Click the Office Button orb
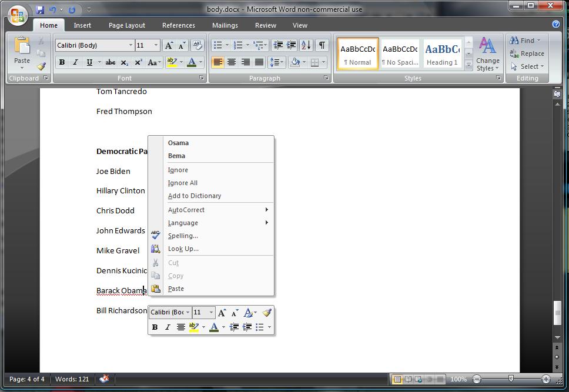 (18, 15)
